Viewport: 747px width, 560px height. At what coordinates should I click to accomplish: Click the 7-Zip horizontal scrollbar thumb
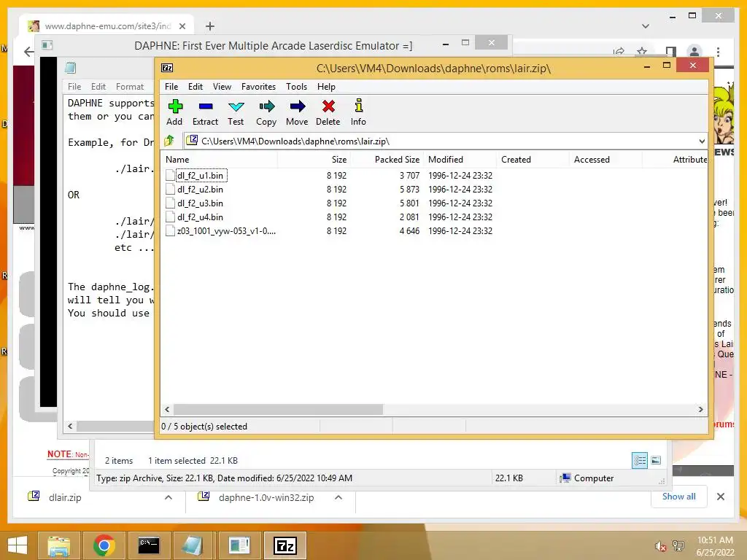(278, 410)
